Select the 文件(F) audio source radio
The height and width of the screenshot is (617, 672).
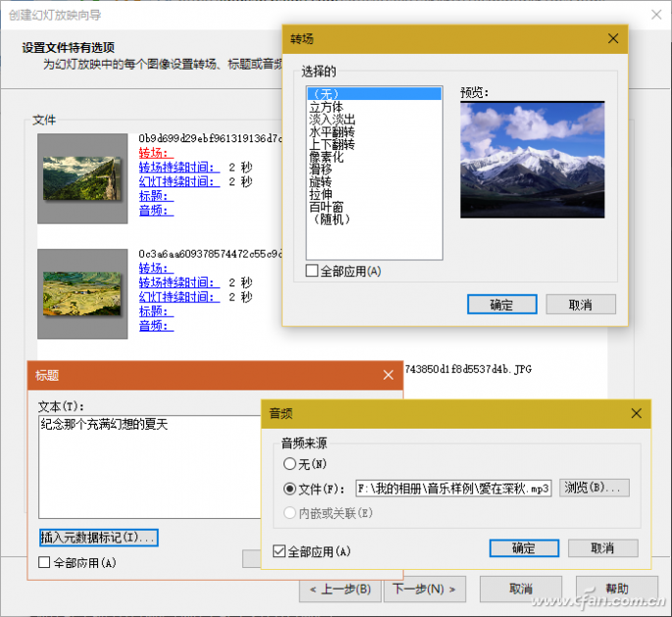[x=289, y=488]
